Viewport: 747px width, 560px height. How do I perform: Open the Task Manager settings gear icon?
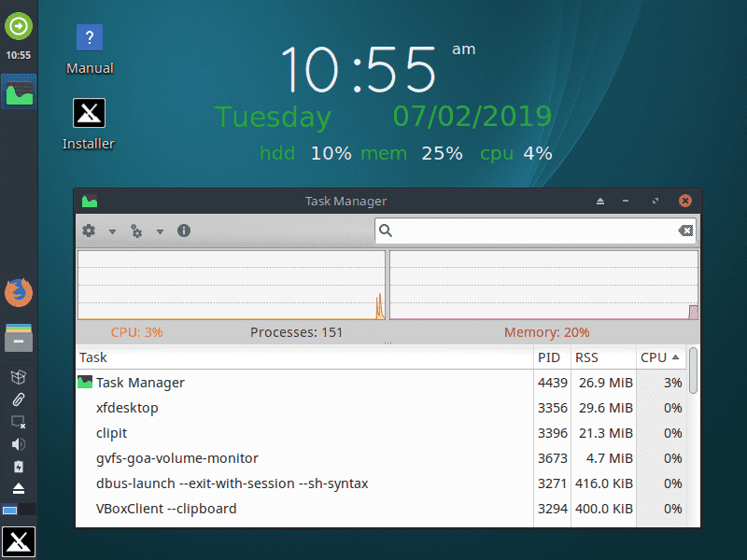tap(88, 231)
